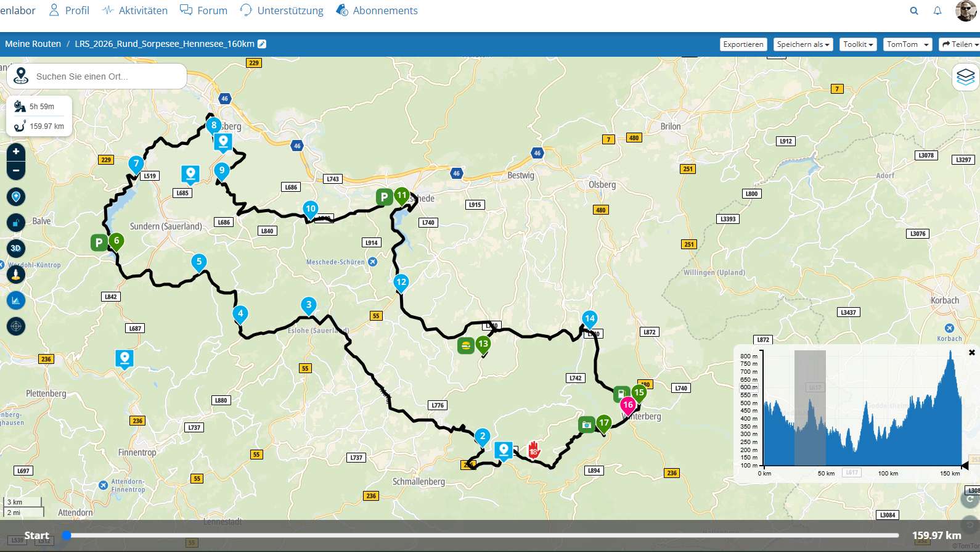Open the Speichern als dropdown
The height and width of the screenshot is (552, 980).
pos(803,44)
